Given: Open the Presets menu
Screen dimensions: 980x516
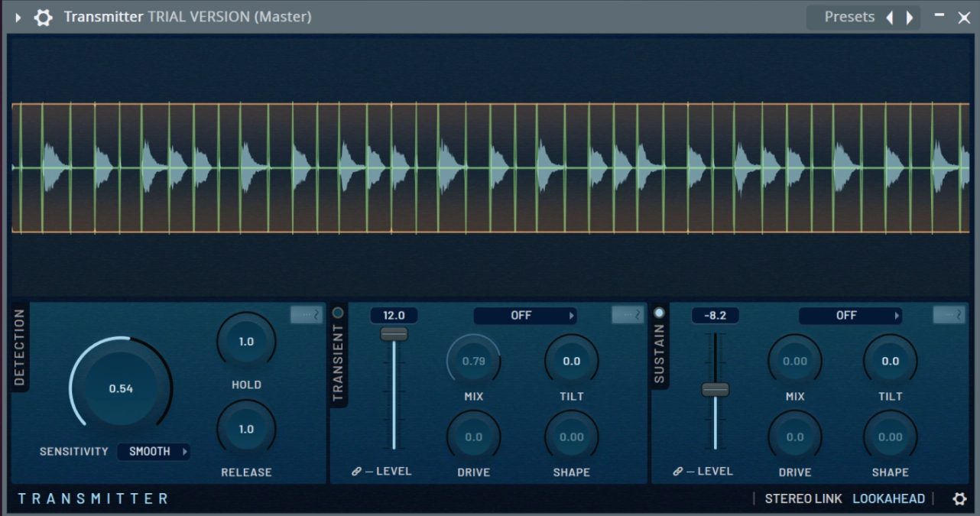Looking at the screenshot, I should (849, 17).
